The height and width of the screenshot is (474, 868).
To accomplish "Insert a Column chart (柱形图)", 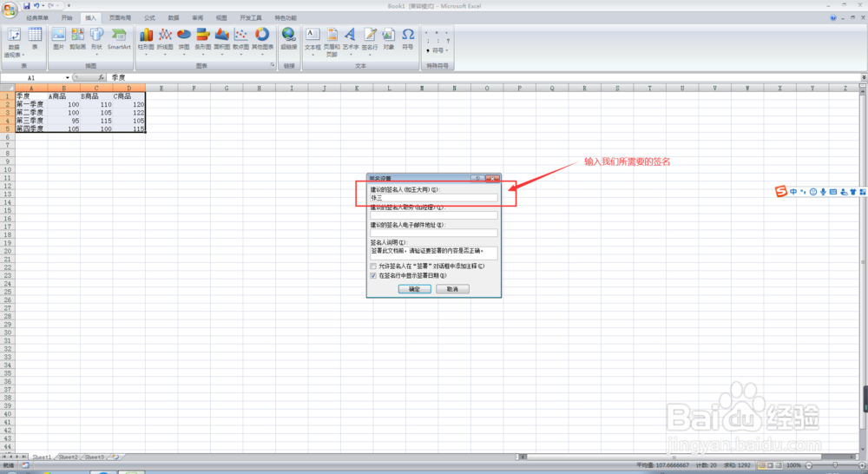I will coord(146,42).
